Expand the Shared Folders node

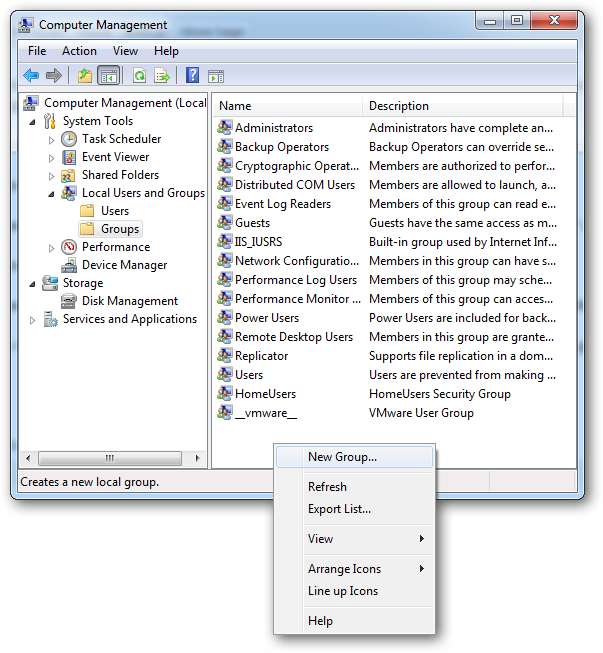[x=51, y=176]
